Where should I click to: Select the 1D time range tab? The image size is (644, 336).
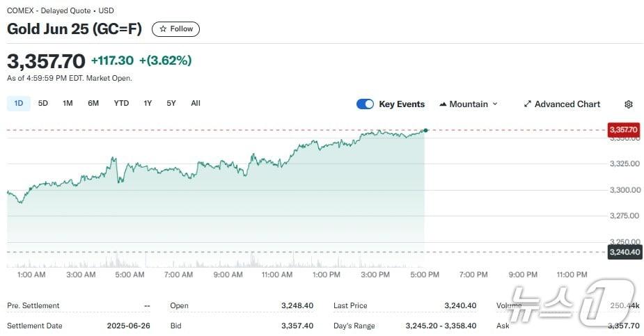19,104
